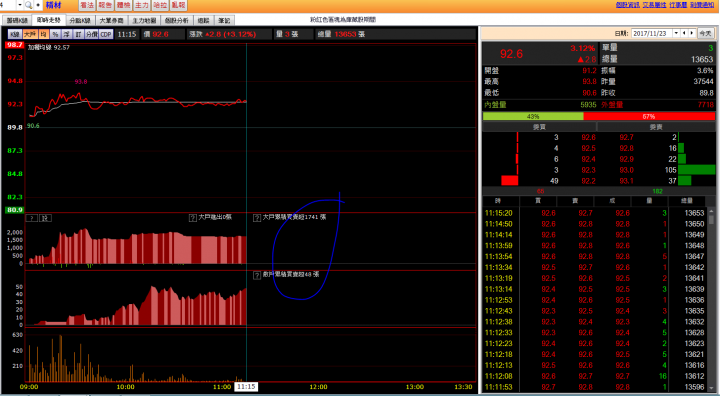Select the CDP toolbar icon
The width and height of the screenshot is (720, 396).
[106, 34]
